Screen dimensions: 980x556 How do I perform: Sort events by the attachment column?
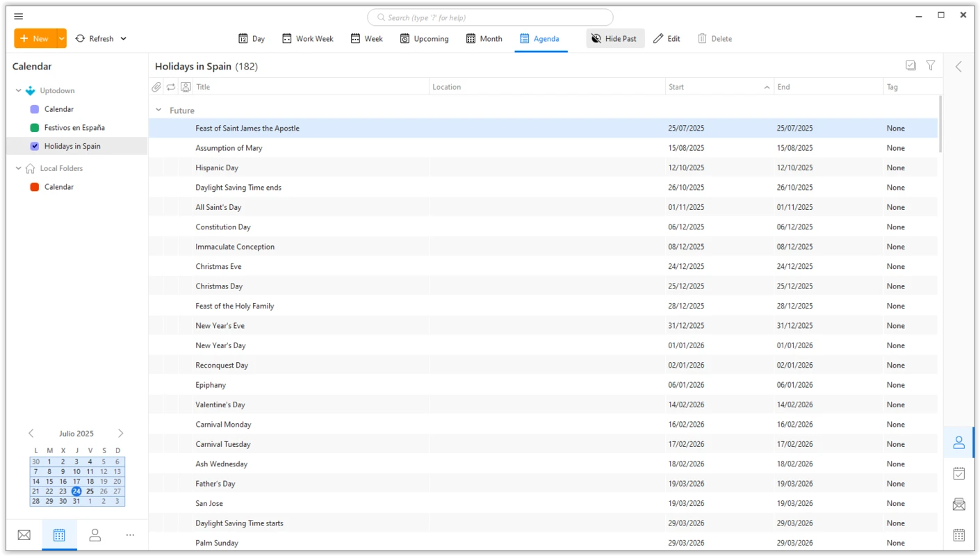(156, 86)
